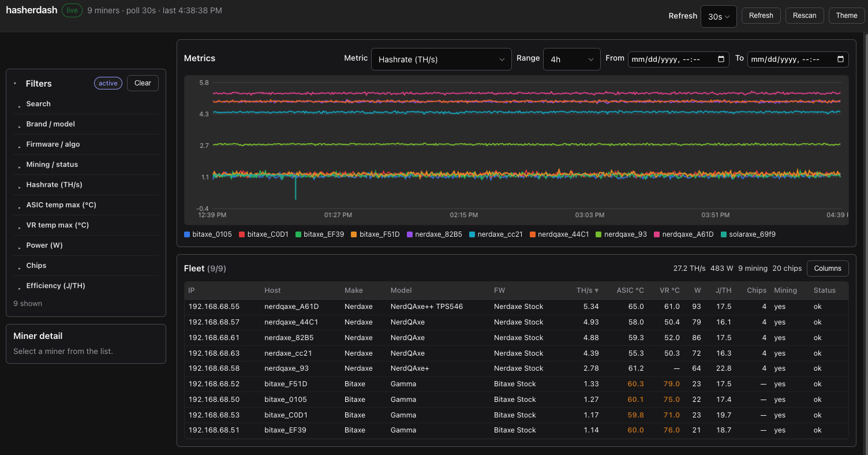Open the Metric dropdown
The image size is (868, 455).
442,59
